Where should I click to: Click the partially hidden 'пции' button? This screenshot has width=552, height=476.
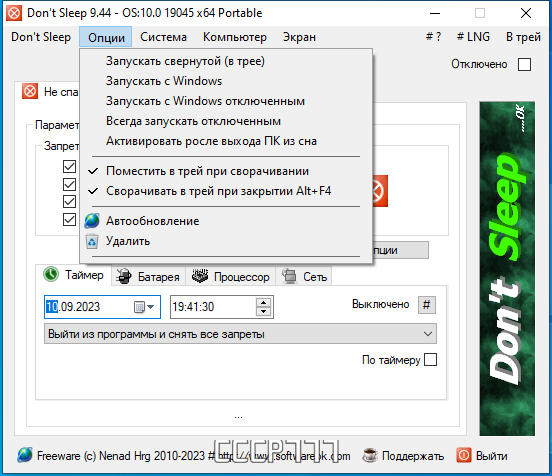pos(401,250)
